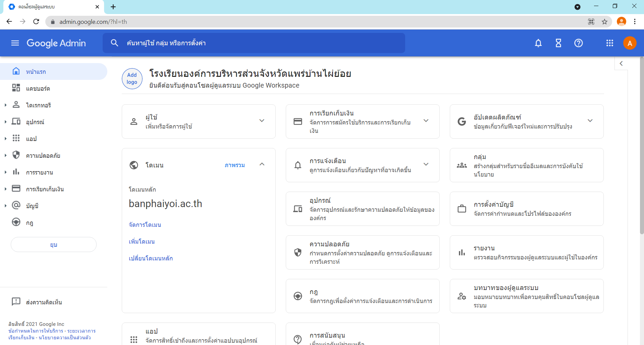This screenshot has width=644, height=345.
Task: Expand อุปกรณ์ sidebar tree arrow
Action: pos(5,122)
